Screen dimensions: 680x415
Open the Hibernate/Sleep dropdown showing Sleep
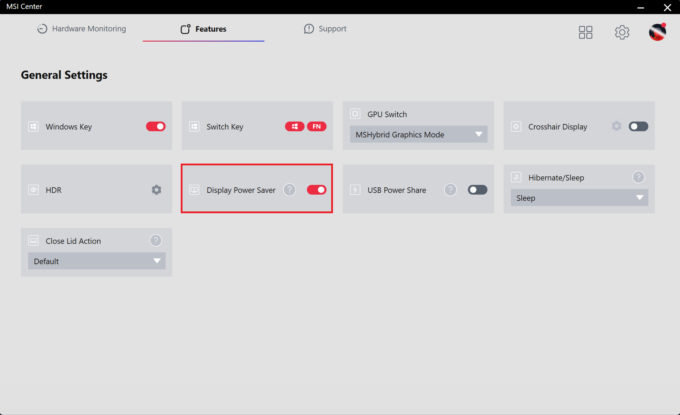pos(579,198)
